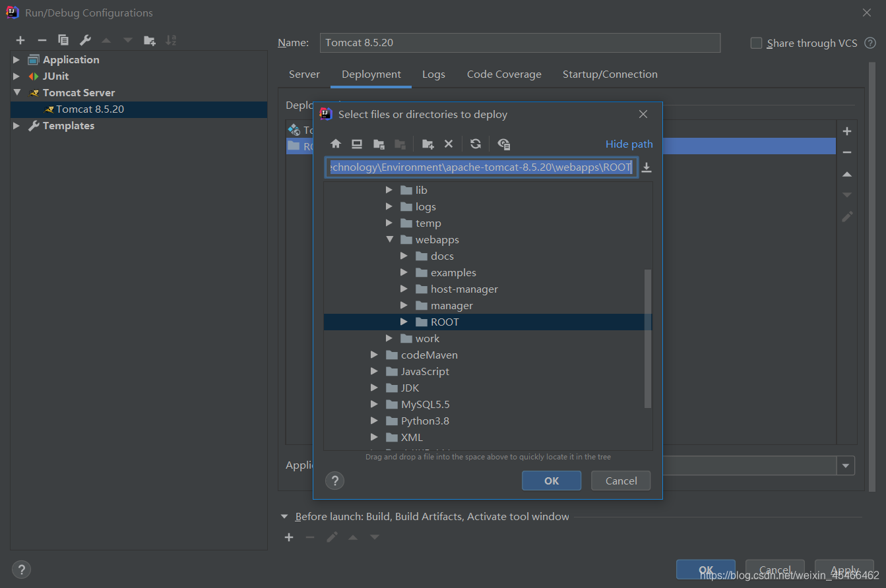This screenshot has width=886, height=588.
Task: Open the Startup/Connection tab
Action: pyautogui.click(x=610, y=74)
